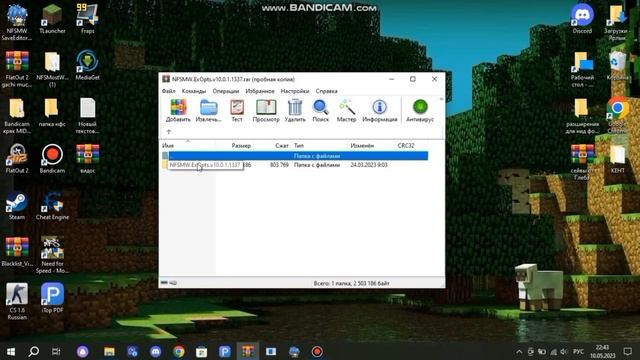Image resolution: width=640 pixels, height=360 pixels.
Task: Open the notification center icon
Action: (x=628, y=351)
